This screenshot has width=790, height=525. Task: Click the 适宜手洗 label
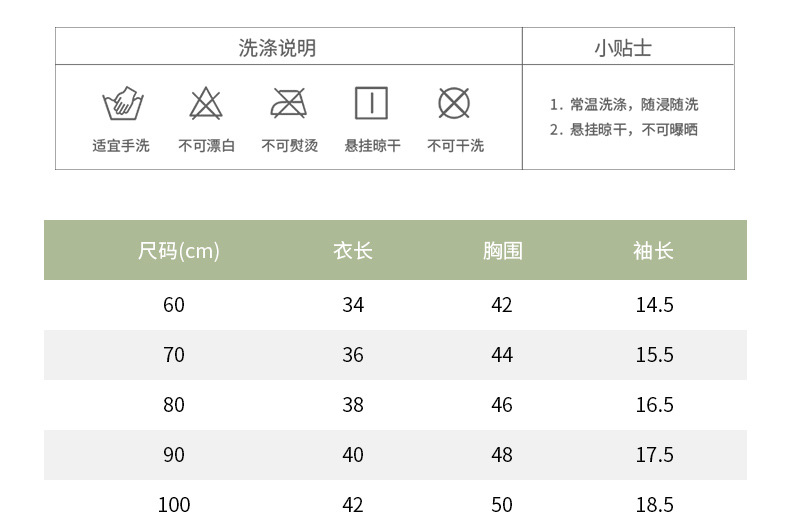click(x=121, y=146)
